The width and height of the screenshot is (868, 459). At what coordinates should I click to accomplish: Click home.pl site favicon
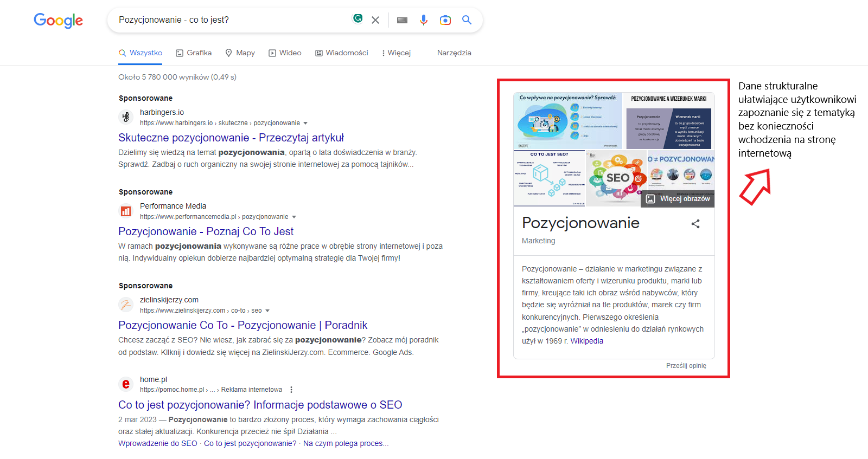pos(126,384)
